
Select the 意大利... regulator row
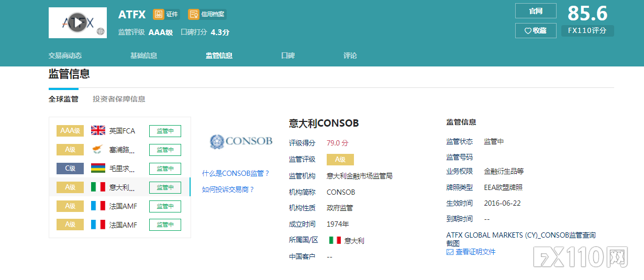click(x=119, y=187)
